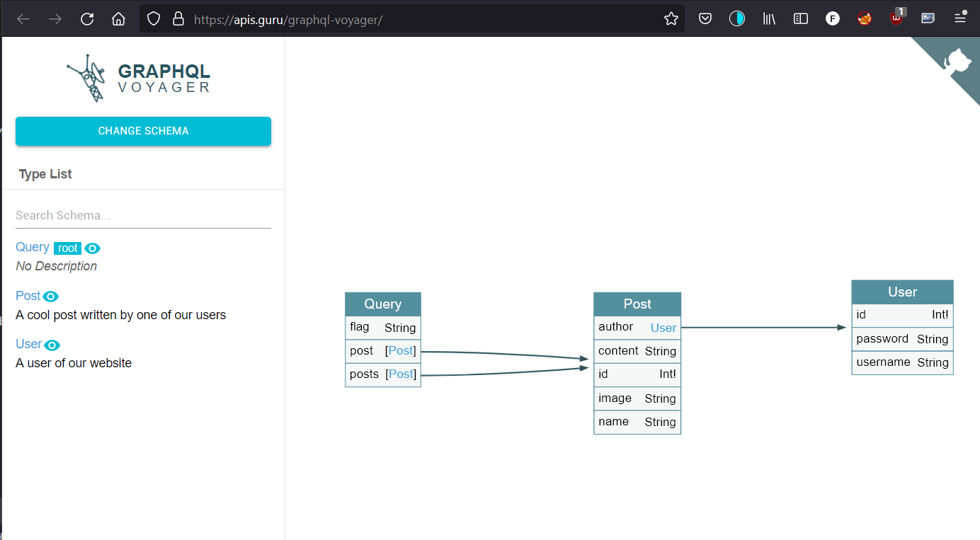Select the Post node header in graph
The image size is (980, 540).
point(637,304)
